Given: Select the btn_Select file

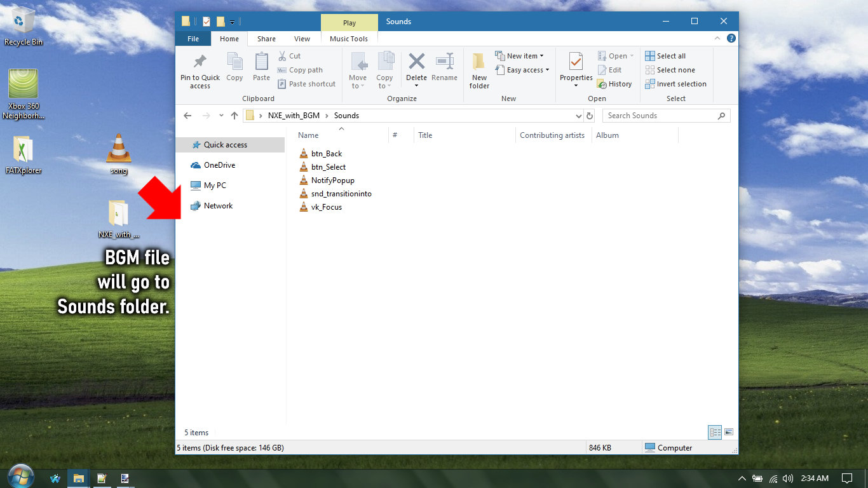Looking at the screenshot, I should 323,167.
